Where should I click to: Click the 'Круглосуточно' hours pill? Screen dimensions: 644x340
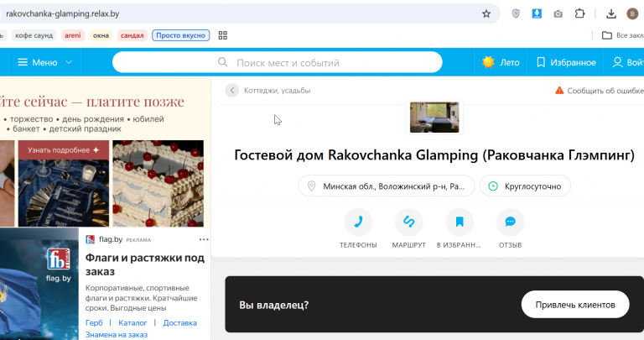(x=525, y=186)
